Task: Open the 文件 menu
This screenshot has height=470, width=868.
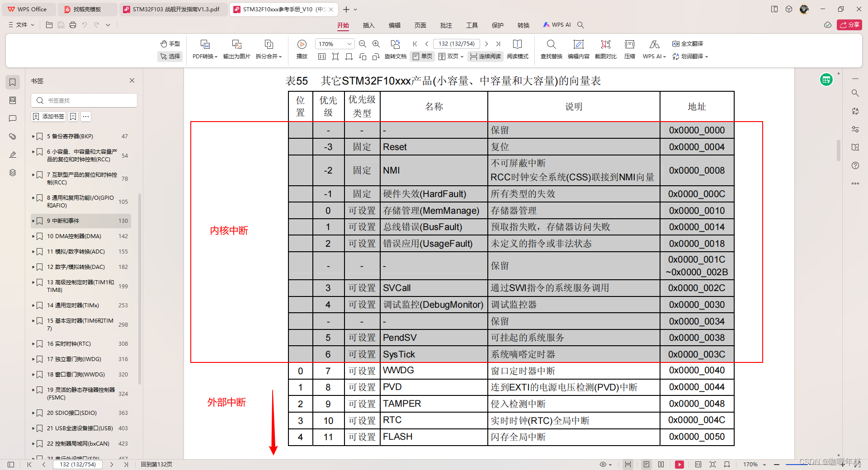Action: [x=21, y=25]
